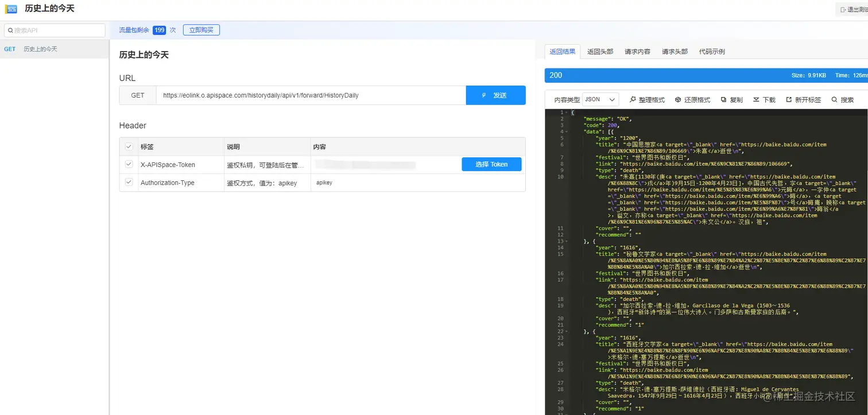Viewport: 868px width, 415px height.
Task: Uncheck the Authorization-Type row checkbox
Action: click(x=129, y=183)
